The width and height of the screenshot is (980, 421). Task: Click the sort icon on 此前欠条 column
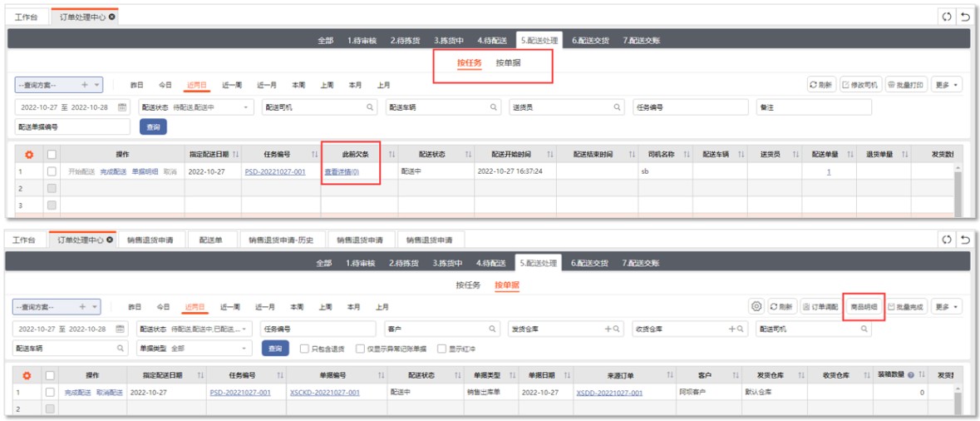[x=392, y=154]
